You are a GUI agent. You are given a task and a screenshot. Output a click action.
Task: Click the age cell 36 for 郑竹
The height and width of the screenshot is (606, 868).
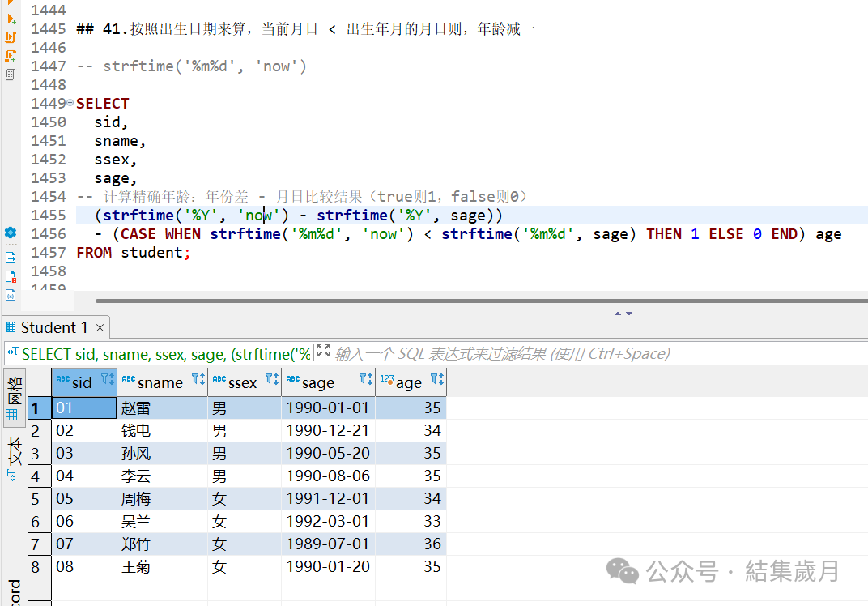pos(411,544)
